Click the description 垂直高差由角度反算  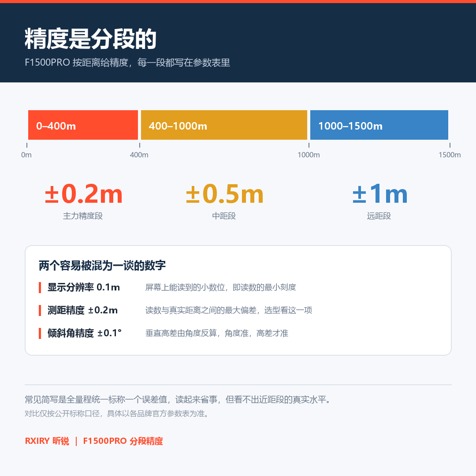click(217, 333)
